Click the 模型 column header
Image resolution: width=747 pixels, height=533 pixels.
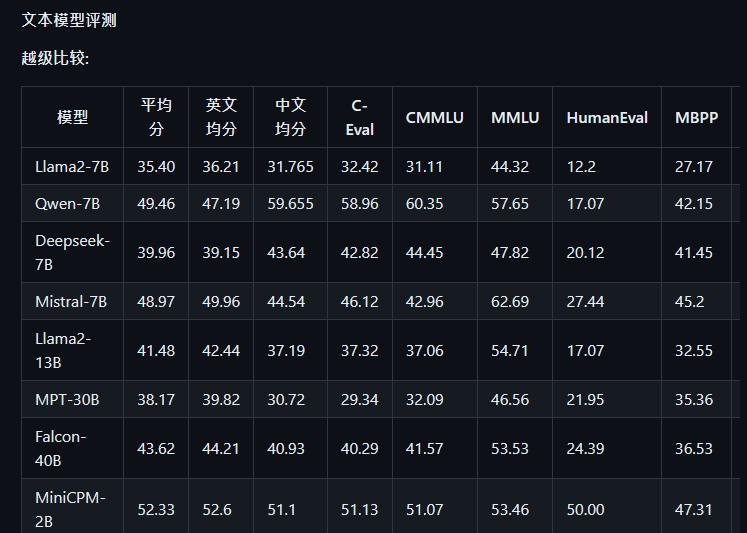[x=72, y=117]
